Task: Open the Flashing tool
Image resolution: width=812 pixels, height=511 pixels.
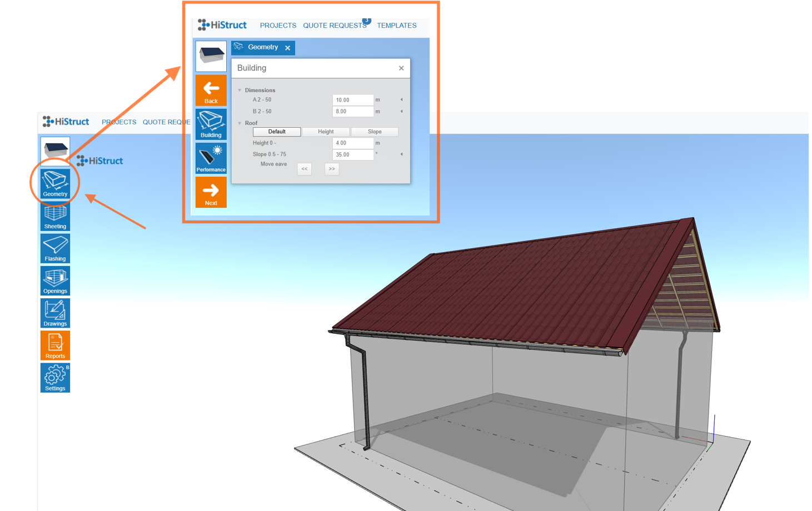Action: (x=55, y=248)
